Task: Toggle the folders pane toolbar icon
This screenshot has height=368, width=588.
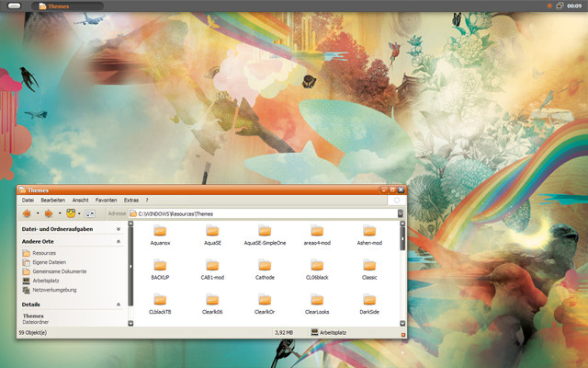Action: [90, 213]
